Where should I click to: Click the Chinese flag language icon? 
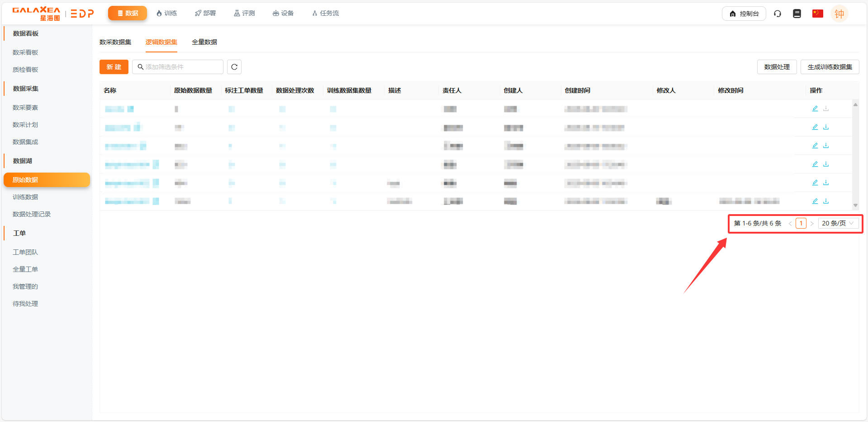(x=817, y=14)
